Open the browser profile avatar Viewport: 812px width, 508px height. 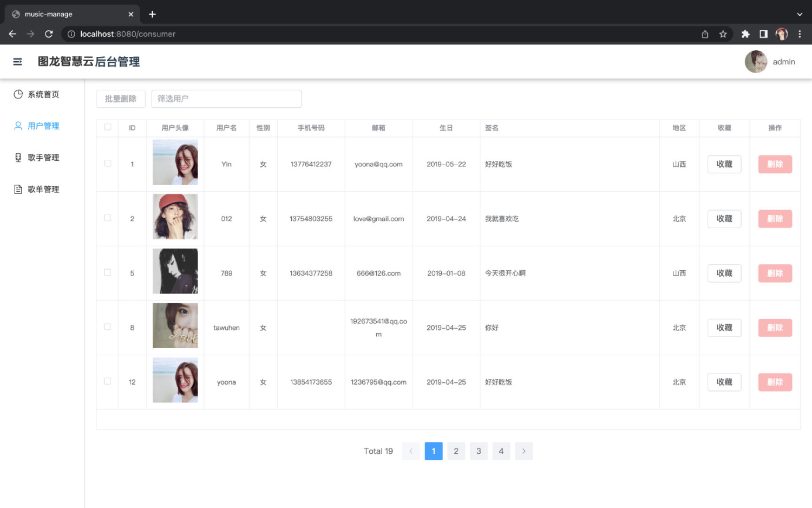(782, 34)
